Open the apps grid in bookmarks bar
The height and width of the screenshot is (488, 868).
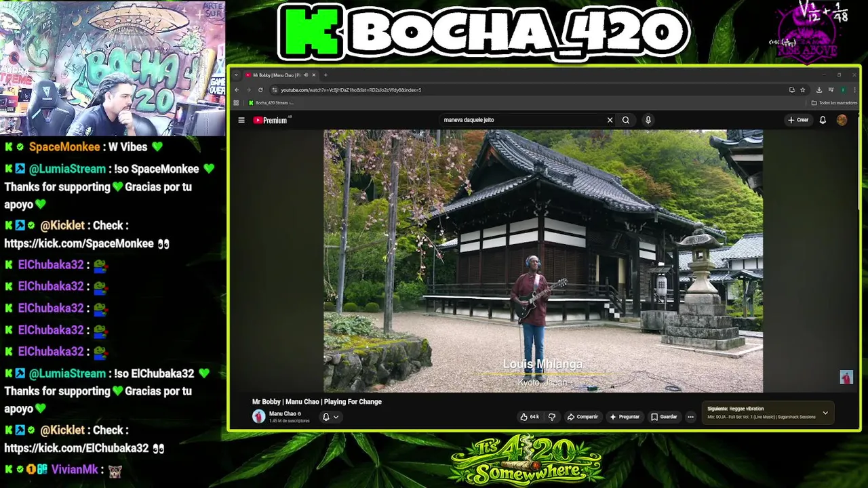[x=236, y=103]
